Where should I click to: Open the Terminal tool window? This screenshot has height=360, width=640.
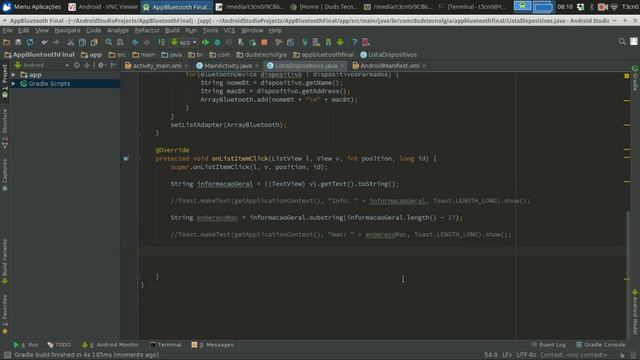point(165,345)
